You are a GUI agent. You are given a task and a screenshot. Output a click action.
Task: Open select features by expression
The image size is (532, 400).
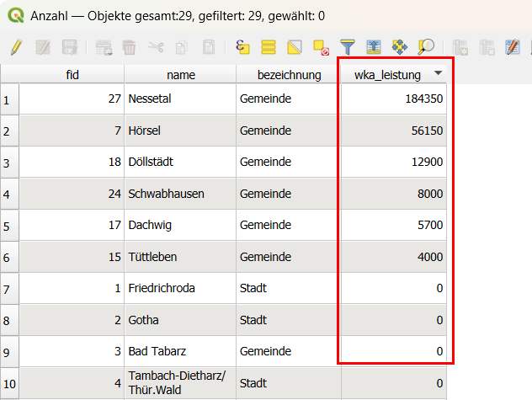point(242,47)
